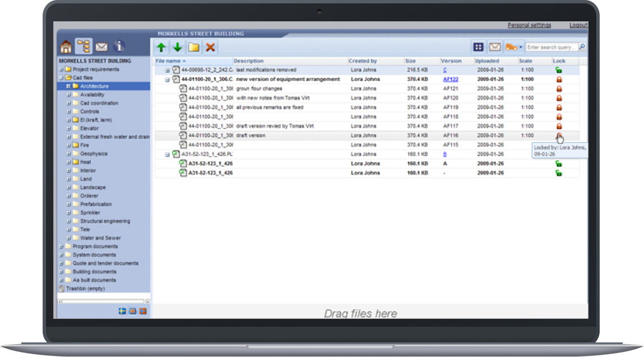Open the AF122 version link
This screenshot has height=357, width=644.
click(450, 79)
